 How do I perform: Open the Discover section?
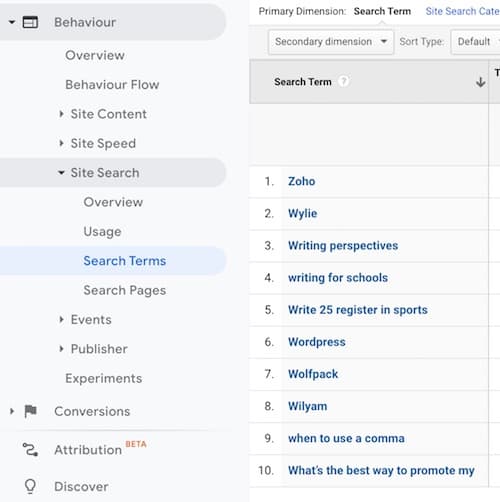click(81, 486)
